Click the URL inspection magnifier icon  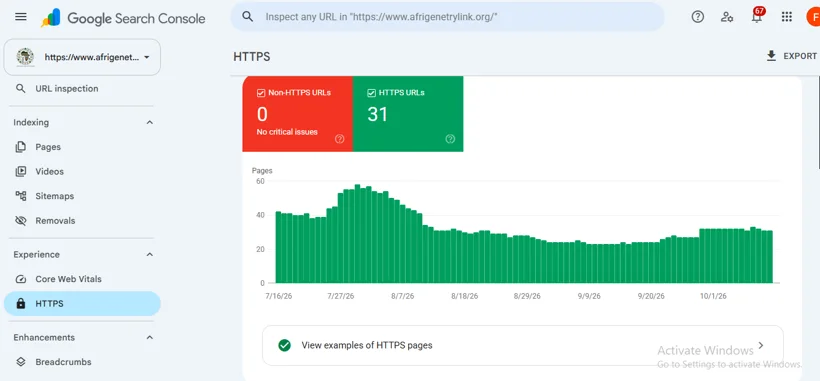pos(20,88)
